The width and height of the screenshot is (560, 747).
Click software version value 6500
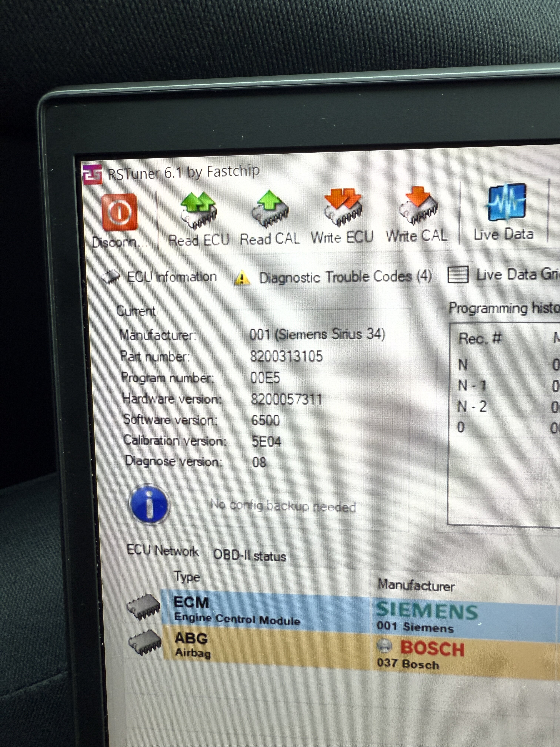(x=265, y=420)
